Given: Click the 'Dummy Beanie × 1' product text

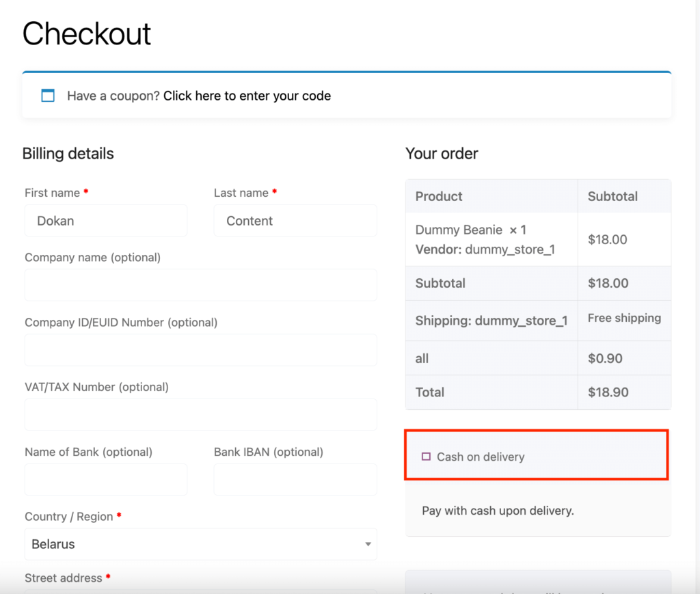Looking at the screenshot, I should pyautogui.click(x=470, y=230).
